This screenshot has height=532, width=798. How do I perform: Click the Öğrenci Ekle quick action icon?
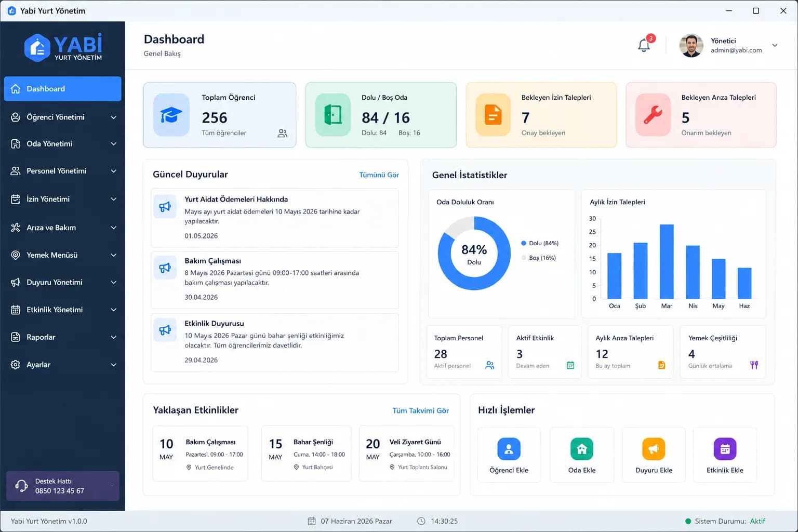tap(509, 449)
